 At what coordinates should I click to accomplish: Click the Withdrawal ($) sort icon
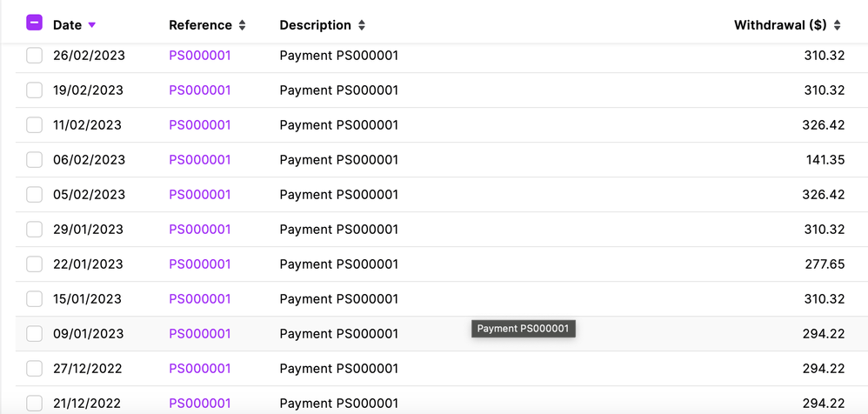coord(838,25)
